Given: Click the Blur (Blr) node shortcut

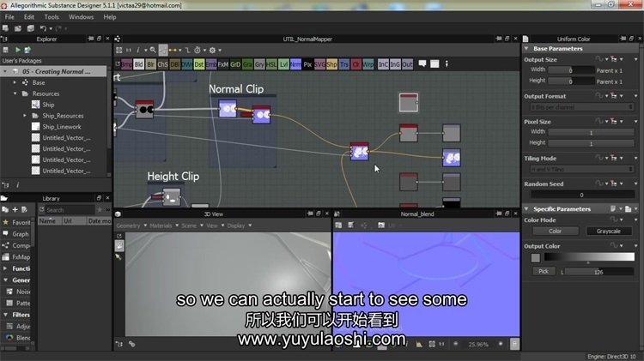Looking at the screenshot, I should tap(151, 64).
